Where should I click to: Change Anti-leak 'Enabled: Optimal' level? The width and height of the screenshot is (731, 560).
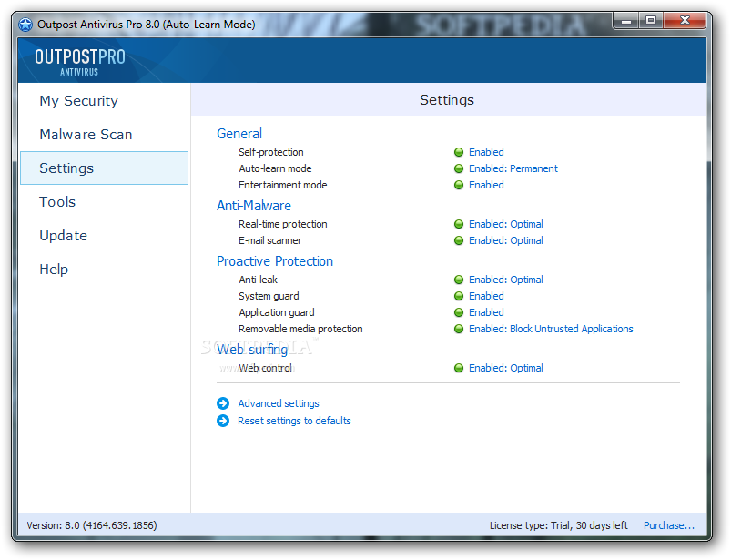point(506,280)
